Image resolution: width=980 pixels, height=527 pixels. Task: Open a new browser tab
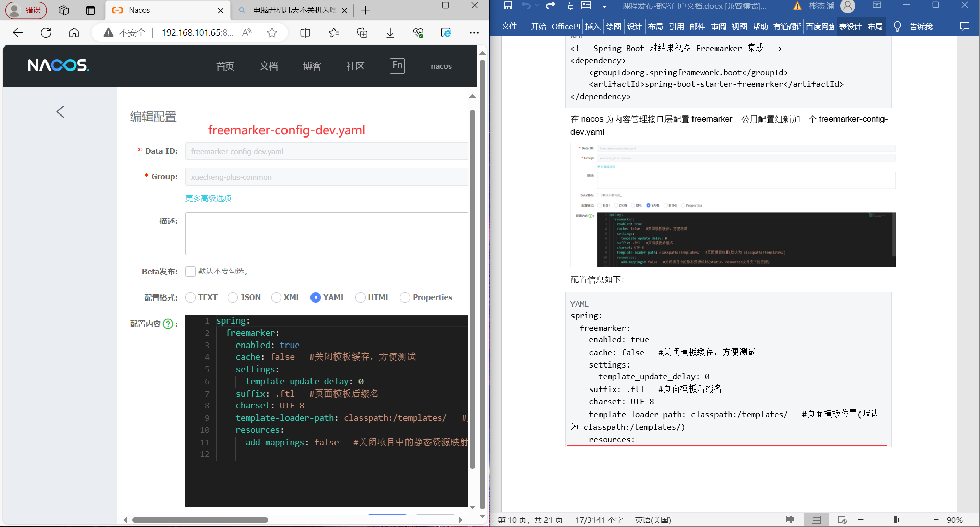[x=366, y=10]
